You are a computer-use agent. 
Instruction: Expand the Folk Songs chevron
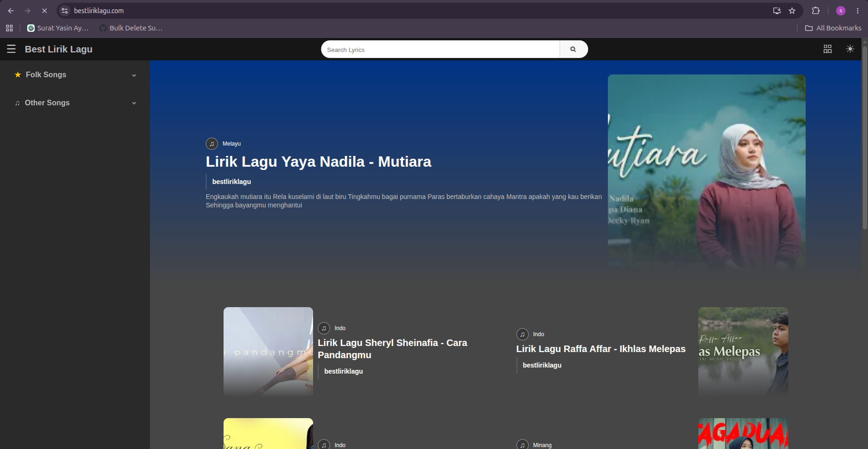point(134,75)
